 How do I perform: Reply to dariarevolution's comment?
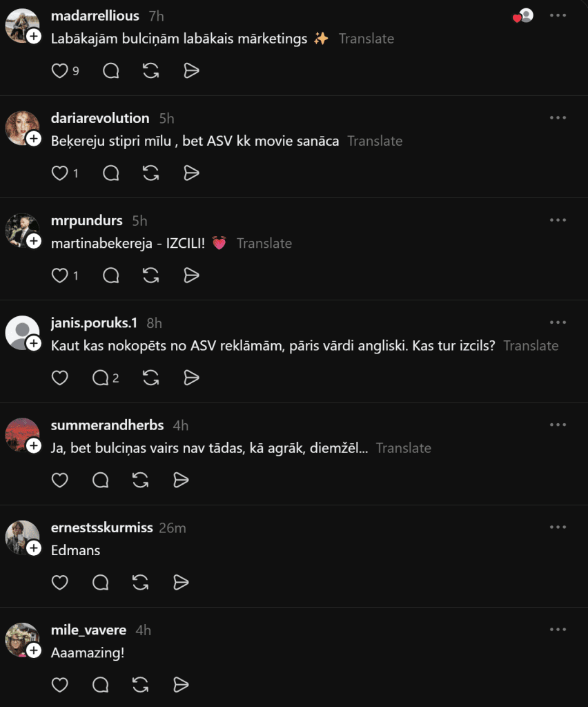tap(111, 173)
